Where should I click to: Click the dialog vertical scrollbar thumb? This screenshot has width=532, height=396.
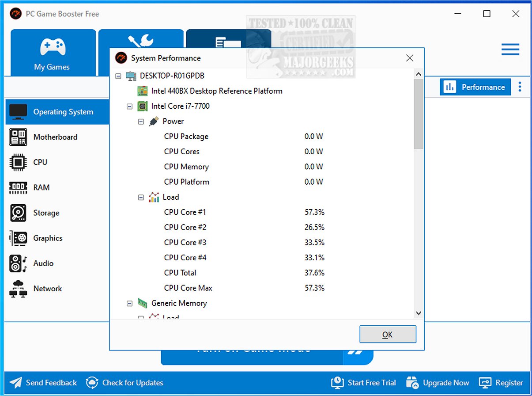[x=419, y=114]
